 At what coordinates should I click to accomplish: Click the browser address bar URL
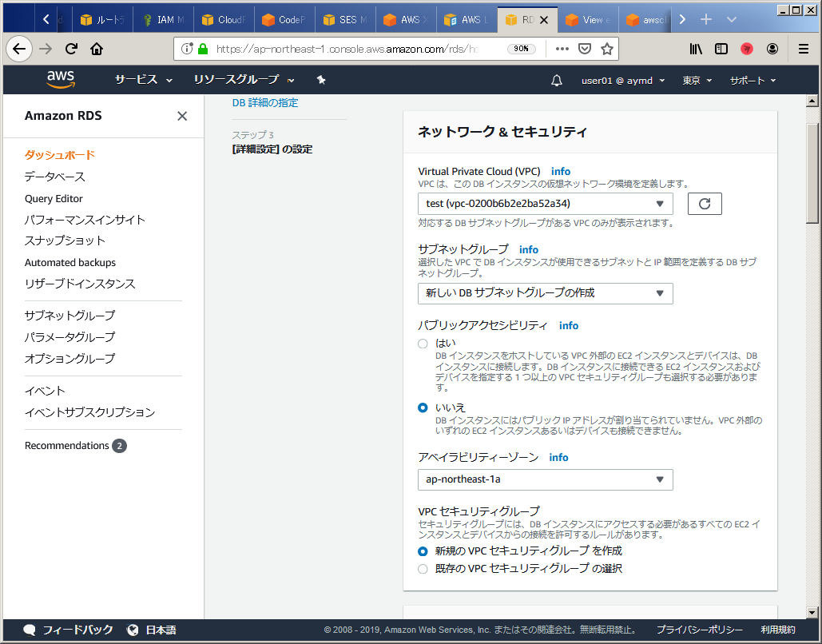click(x=347, y=49)
